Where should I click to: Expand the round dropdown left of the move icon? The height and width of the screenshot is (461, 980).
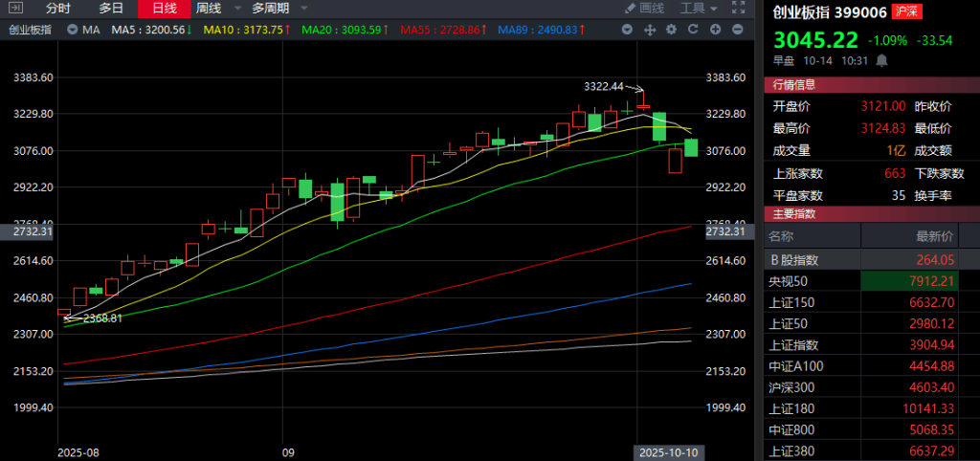[628, 30]
